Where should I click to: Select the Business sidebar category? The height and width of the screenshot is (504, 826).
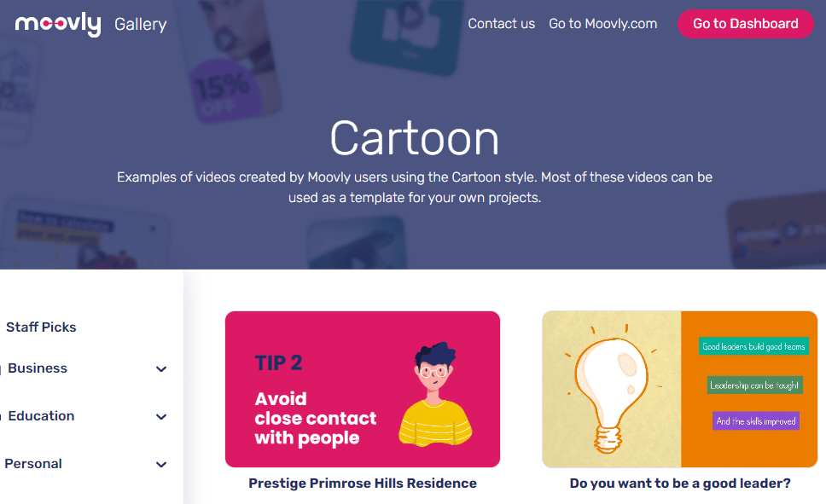(x=38, y=368)
